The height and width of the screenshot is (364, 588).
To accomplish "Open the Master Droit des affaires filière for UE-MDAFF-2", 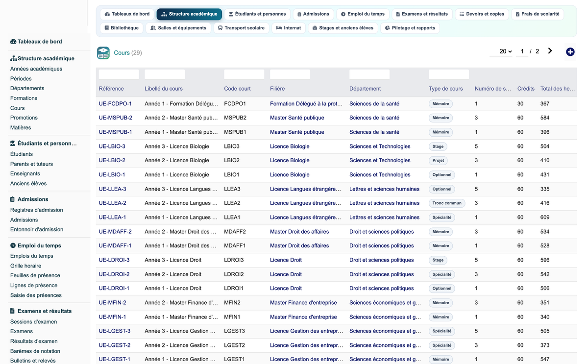I will pyautogui.click(x=299, y=232).
